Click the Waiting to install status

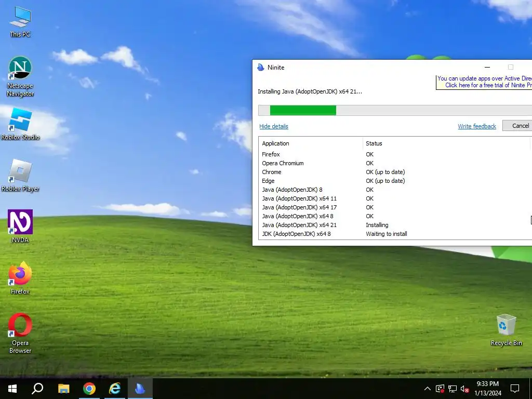[x=387, y=234]
